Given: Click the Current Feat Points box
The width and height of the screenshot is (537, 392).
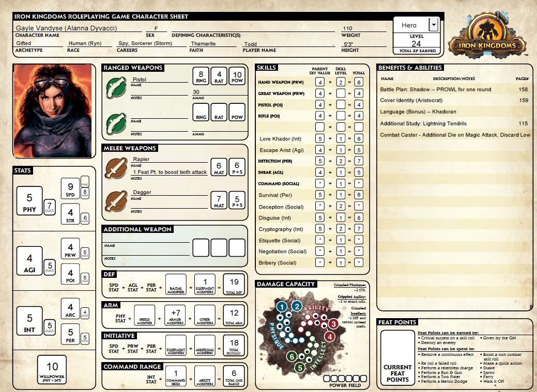Looking at the screenshot, I should click(397, 358).
